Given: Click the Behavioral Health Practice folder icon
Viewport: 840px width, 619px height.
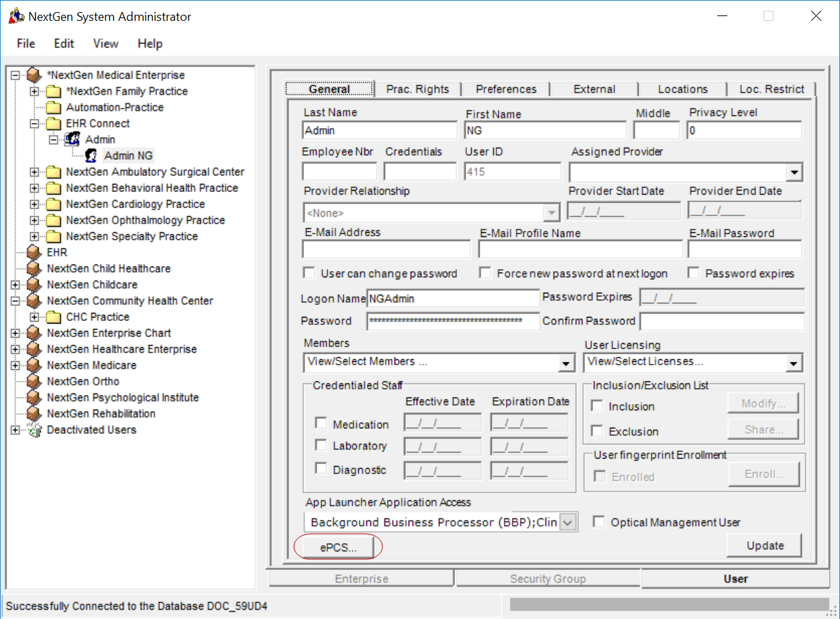Looking at the screenshot, I should coord(54,188).
